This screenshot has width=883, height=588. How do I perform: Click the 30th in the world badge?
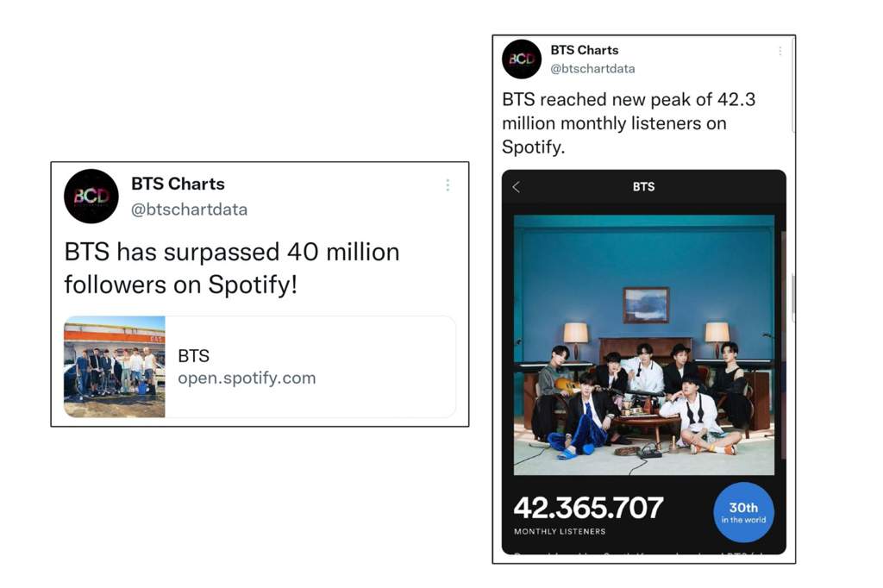tap(743, 512)
